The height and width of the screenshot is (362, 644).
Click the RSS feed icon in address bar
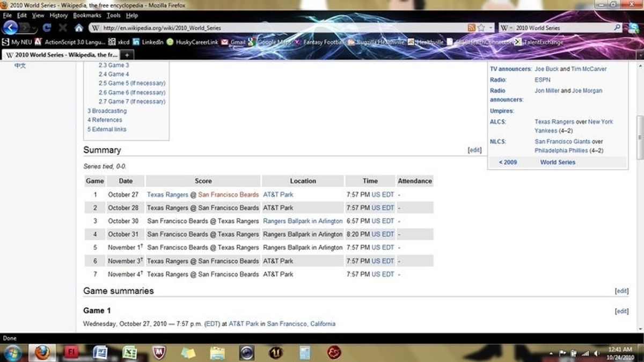(471, 27)
